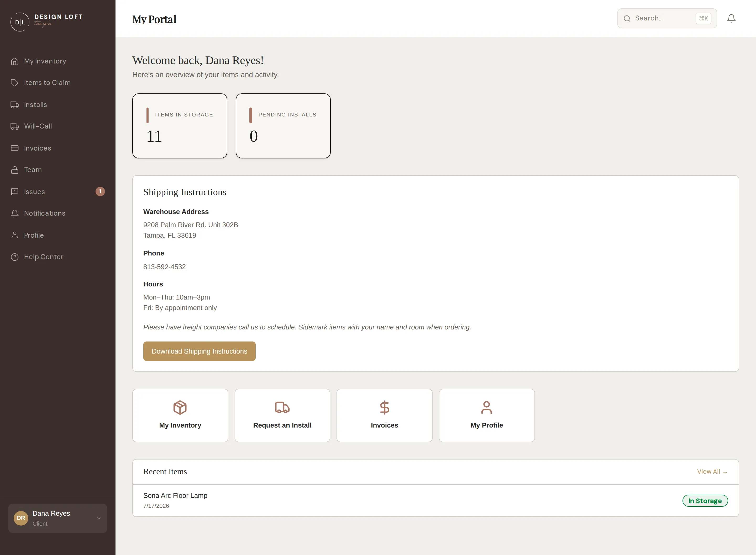Click the address line 9208 Palm River Rd. Unit 302B
Viewport: 756px width, 555px height.
191,225
